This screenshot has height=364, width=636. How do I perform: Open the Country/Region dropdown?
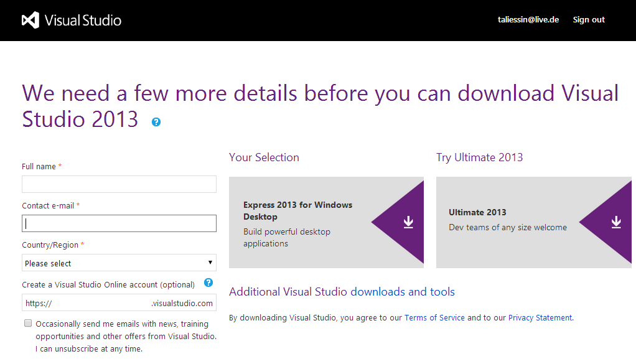click(x=119, y=263)
